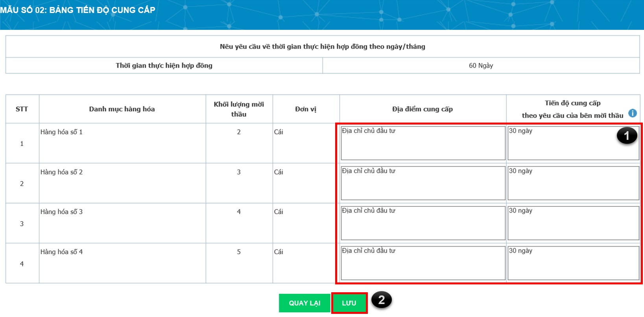The image size is (644, 317).
Task: Click quantity 2 in Hàng hóa số 1 row
Action: (x=239, y=132)
